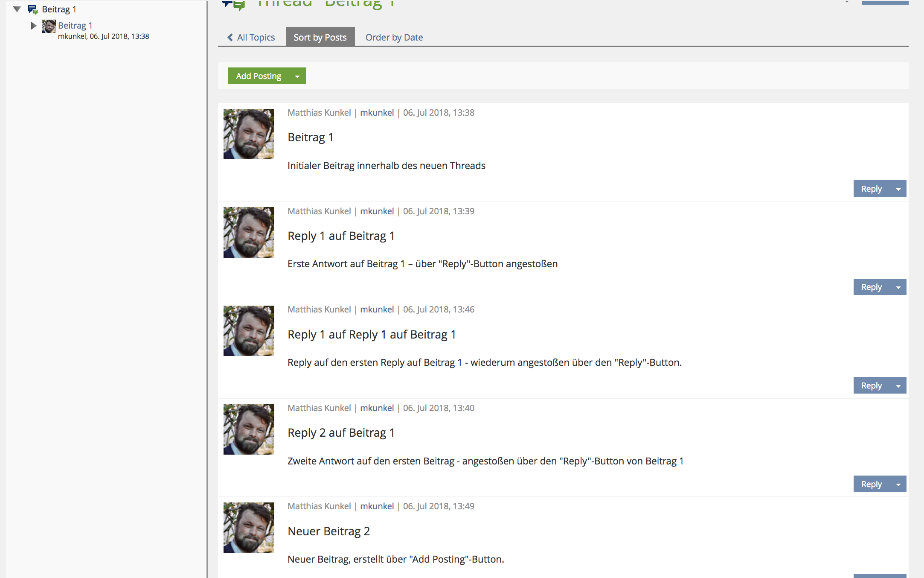The image size is (924, 578).
Task: Reply to 'Reply 2 auf Beitrag 1'
Action: point(871,484)
